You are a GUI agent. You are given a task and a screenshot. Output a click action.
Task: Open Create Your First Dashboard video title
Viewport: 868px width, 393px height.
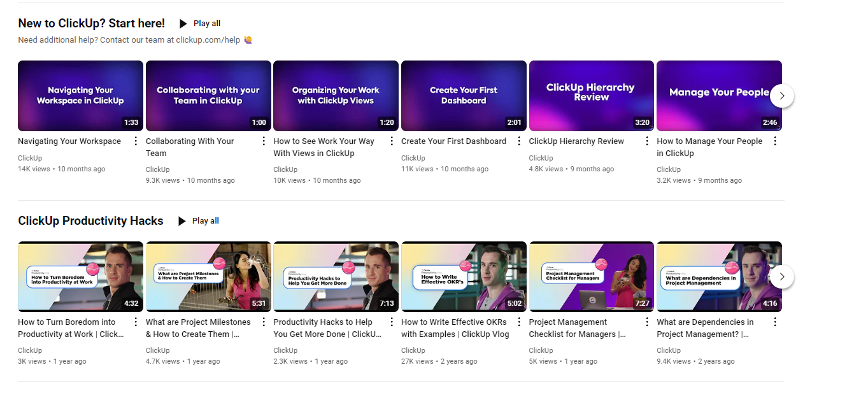click(453, 141)
